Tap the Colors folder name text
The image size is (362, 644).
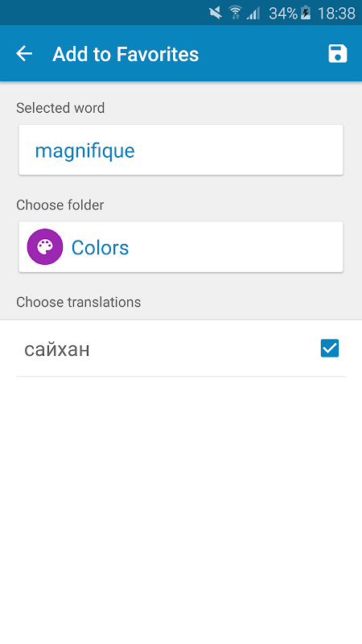coord(100,248)
